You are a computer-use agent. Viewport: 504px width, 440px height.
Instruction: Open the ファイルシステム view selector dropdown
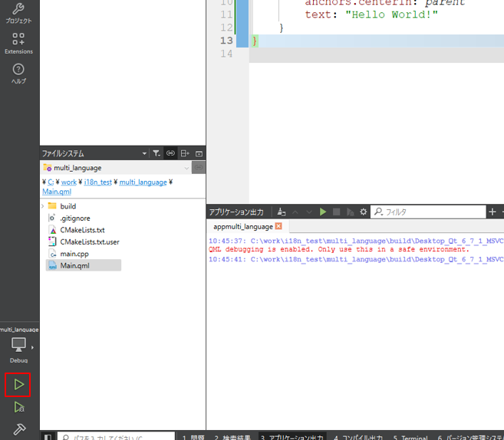click(x=143, y=153)
